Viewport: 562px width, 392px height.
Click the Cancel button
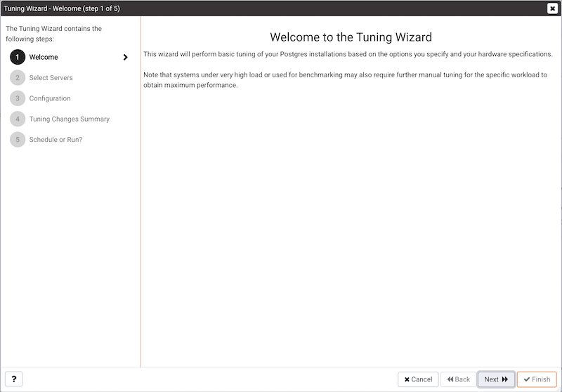(x=418, y=379)
